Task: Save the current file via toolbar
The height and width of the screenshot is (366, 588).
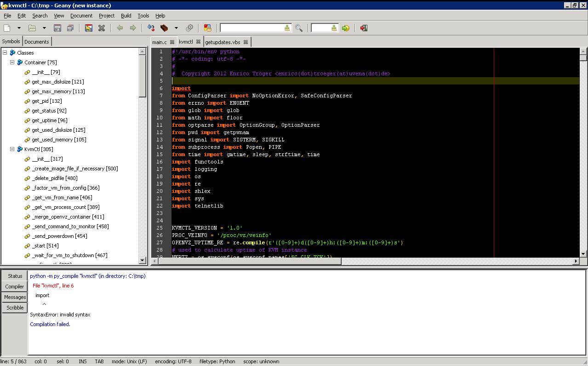Action: click(57, 28)
